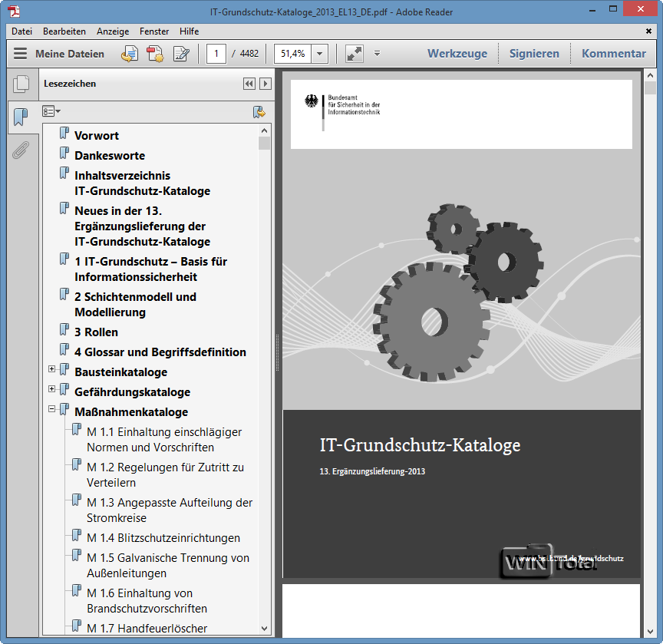This screenshot has height=644, width=663.
Task: Open the Bearbeiten menu
Action: click(x=64, y=31)
